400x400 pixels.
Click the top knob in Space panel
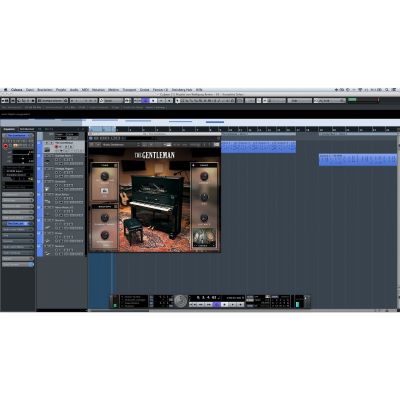[204, 176]
